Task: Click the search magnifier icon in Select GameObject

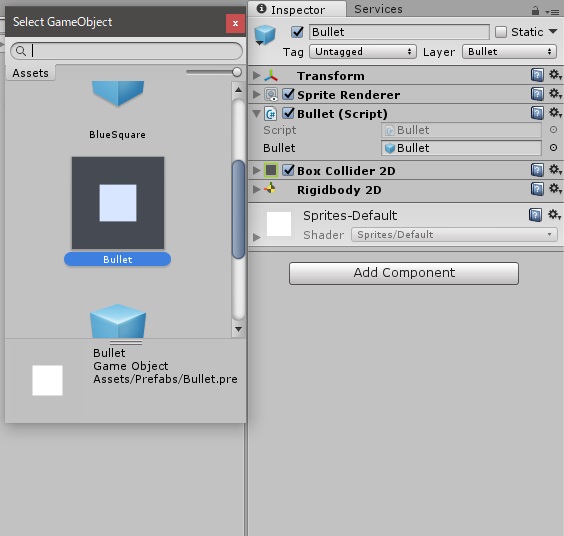Action: 21,51
